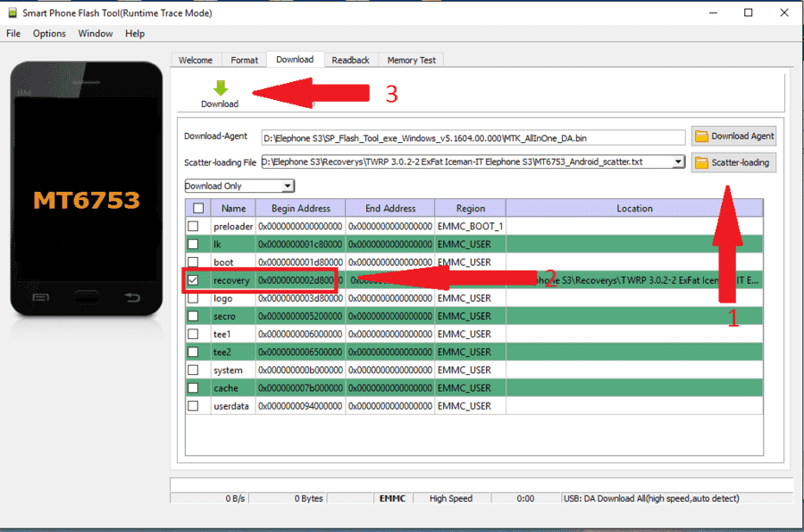Click the MT6753 phone image

pos(86,188)
